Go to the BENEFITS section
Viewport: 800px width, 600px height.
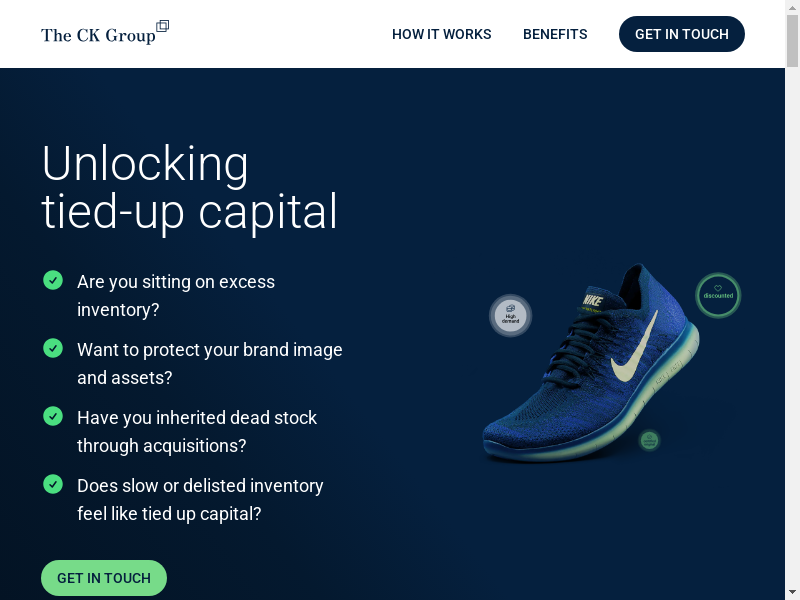tap(555, 34)
